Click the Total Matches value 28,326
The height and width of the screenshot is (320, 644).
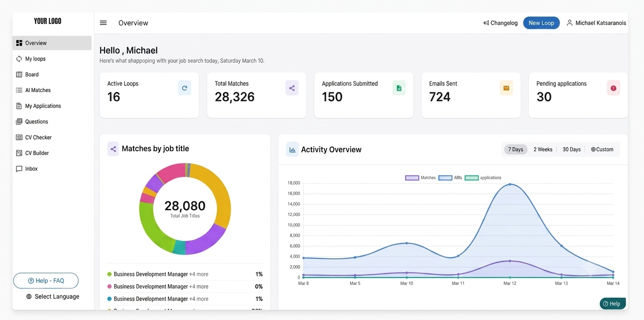point(235,97)
